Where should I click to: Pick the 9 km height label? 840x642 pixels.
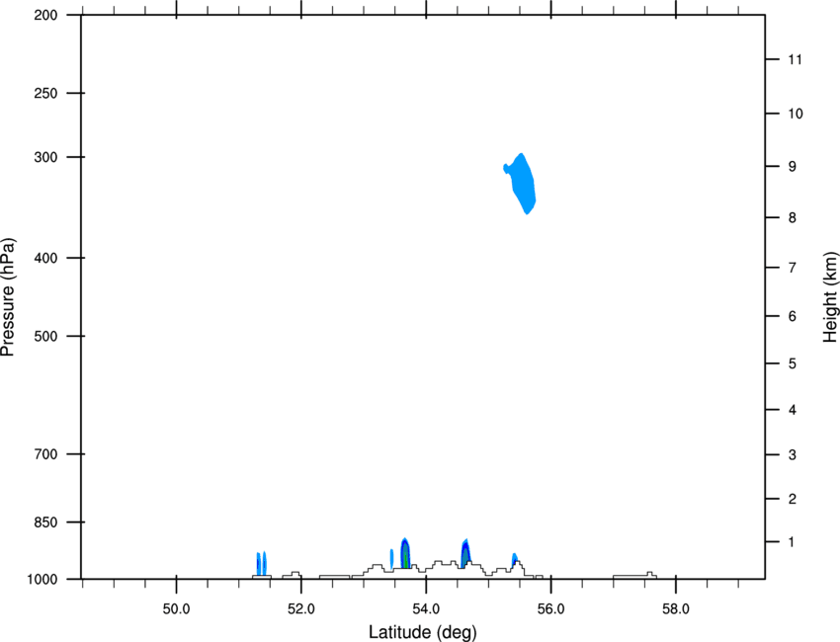click(x=793, y=167)
